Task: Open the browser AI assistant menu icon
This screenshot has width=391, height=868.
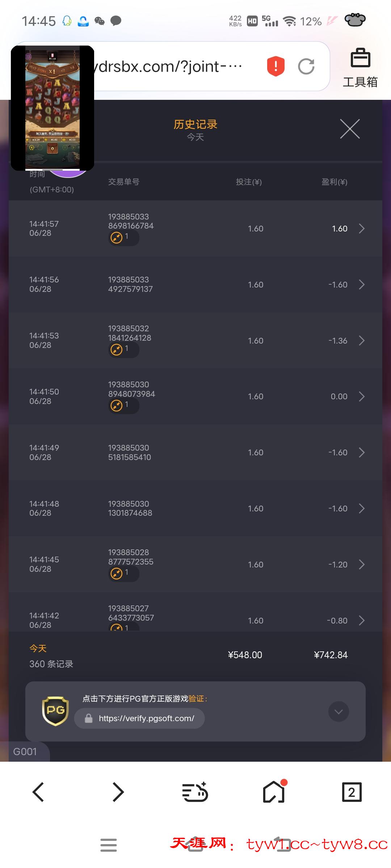Action: coord(195,792)
